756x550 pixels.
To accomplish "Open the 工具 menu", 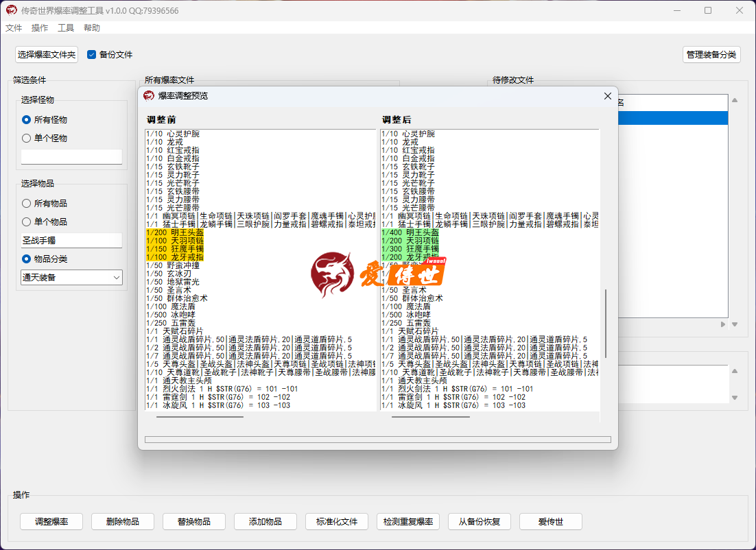I will pos(66,28).
